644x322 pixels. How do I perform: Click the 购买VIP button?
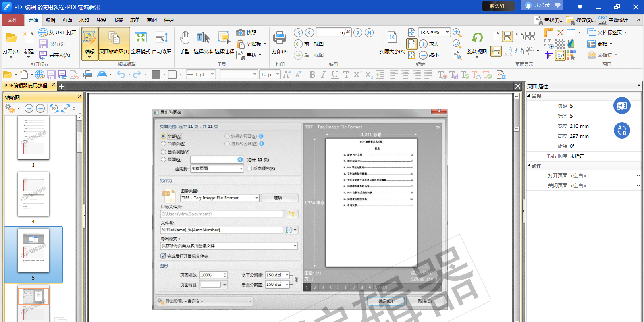[x=499, y=6]
